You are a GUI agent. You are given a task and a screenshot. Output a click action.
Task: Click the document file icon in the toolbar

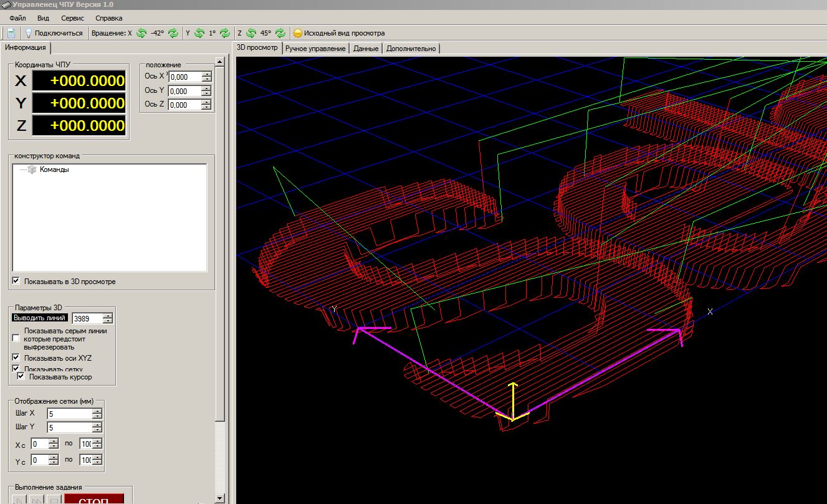click(11, 33)
